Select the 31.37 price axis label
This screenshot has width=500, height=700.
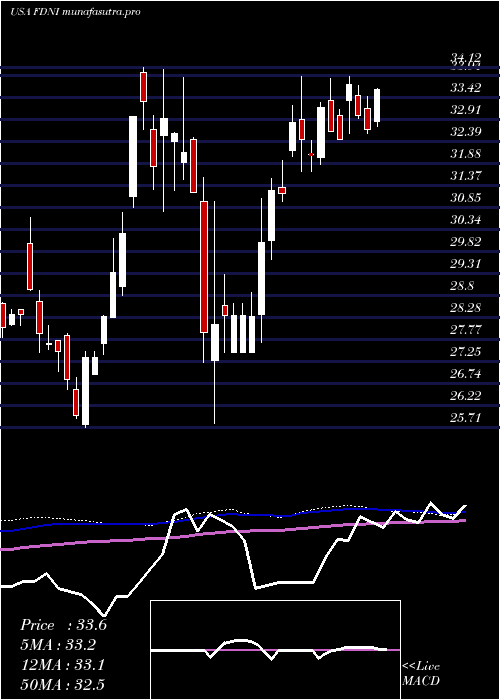coord(466,176)
